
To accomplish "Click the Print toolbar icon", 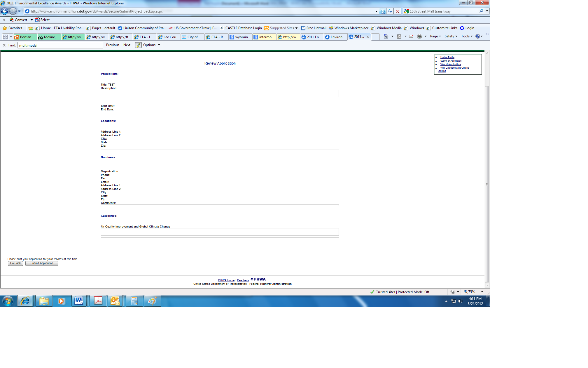I will (x=419, y=36).
